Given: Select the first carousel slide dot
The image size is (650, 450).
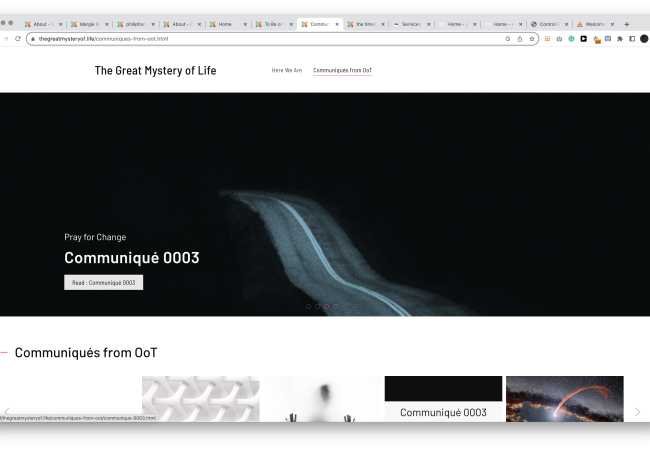Looking at the screenshot, I should pyautogui.click(x=308, y=307).
